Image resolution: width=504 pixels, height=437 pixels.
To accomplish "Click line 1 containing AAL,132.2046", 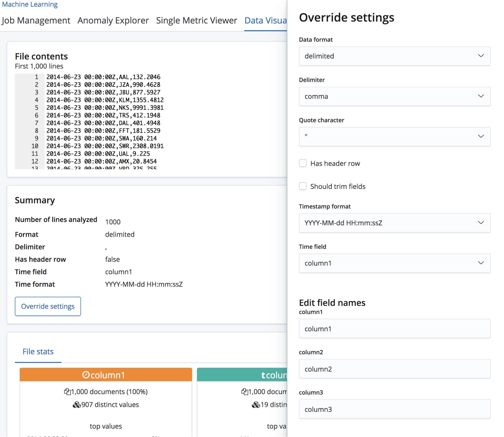I will click(x=103, y=77).
